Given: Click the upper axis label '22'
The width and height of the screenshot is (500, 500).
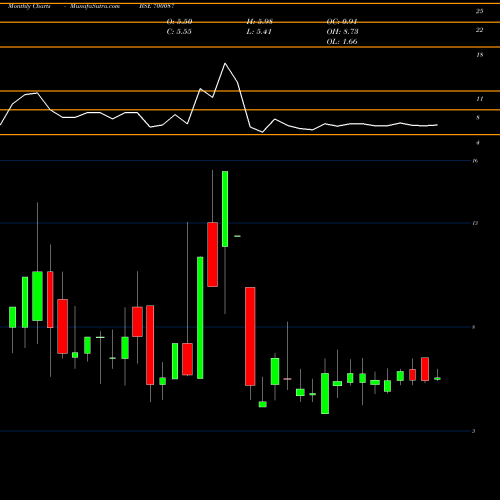Looking at the screenshot, I should point(479,30).
